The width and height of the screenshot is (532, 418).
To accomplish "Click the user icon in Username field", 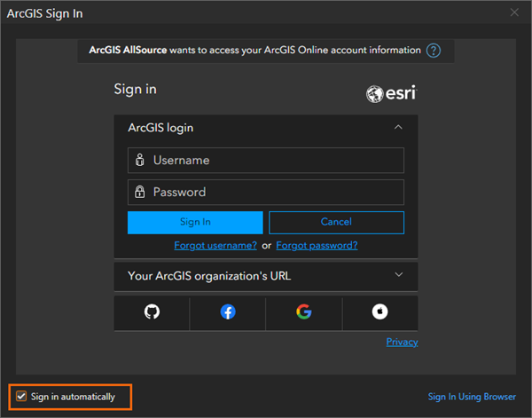I will pos(139,161).
